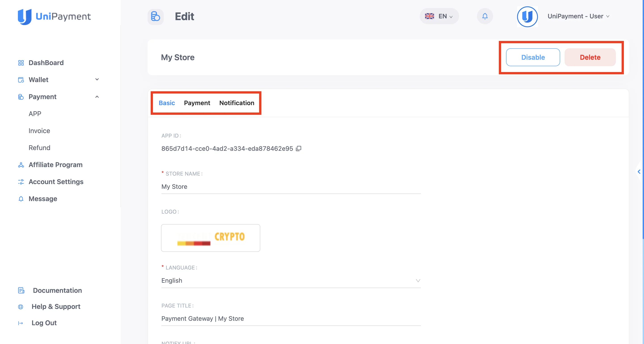
Task: Select the Payment icon in the sidebar
Action: 21,97
